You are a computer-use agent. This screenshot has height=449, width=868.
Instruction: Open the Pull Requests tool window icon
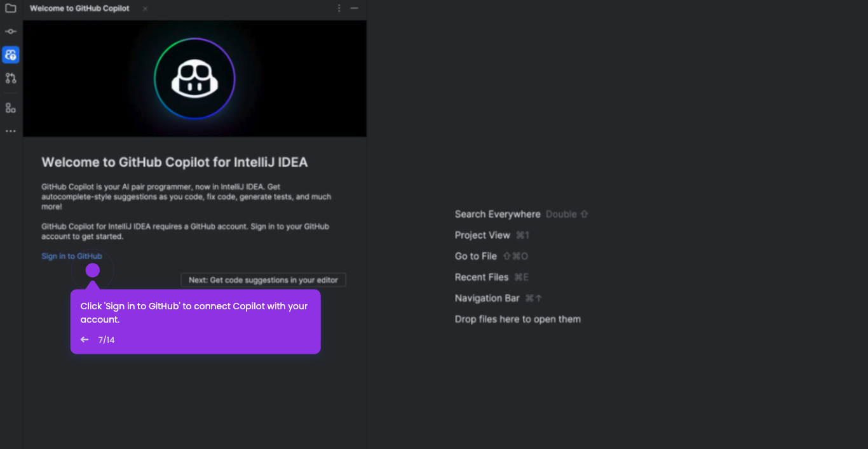point(11,78)
